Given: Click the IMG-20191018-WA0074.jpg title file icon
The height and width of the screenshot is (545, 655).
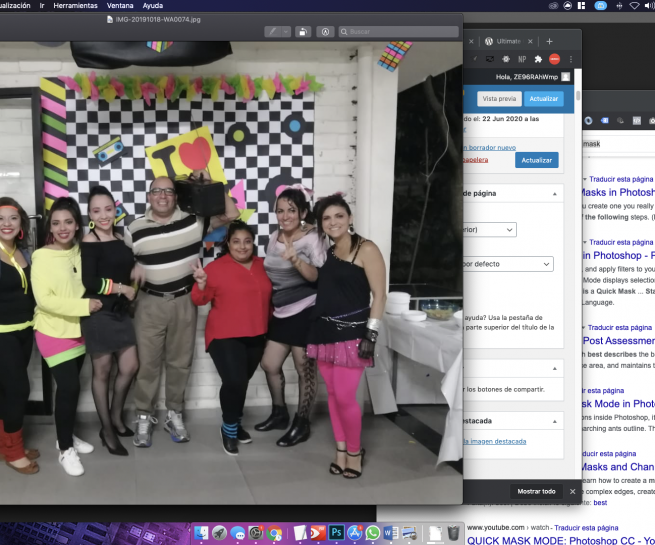Looking at the screenshot, I should 110,19.
